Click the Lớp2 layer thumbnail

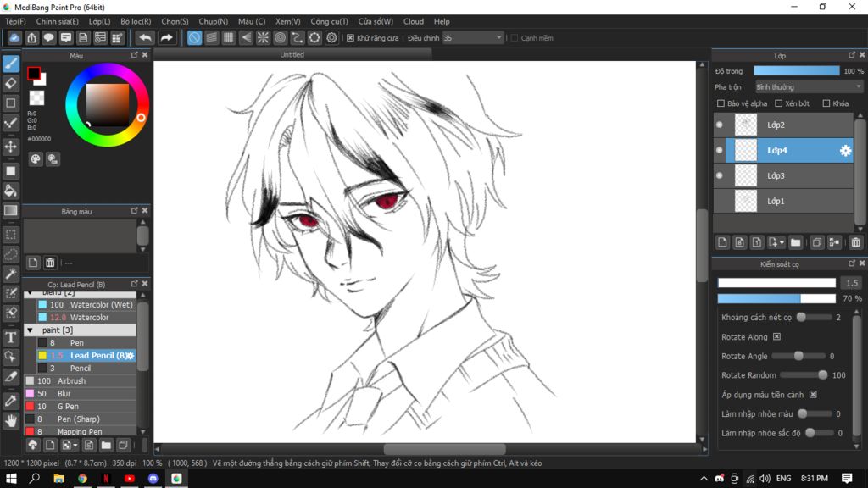click(x=746, y=125)
